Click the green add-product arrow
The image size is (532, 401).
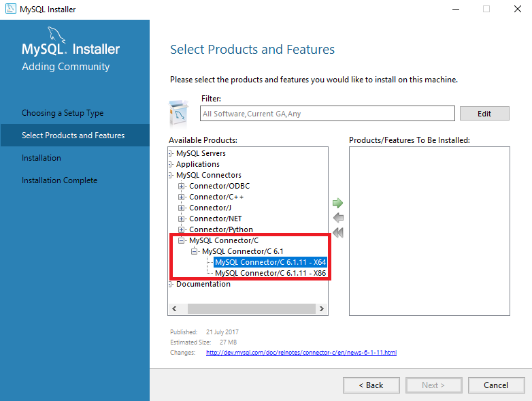pos(337,203)
